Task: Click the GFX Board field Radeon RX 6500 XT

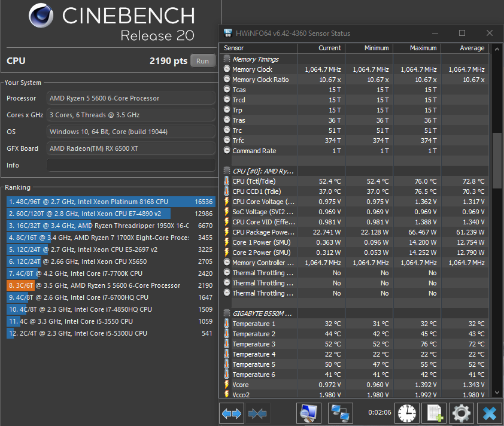Action: pyautogui.click(x=131, y=148)
